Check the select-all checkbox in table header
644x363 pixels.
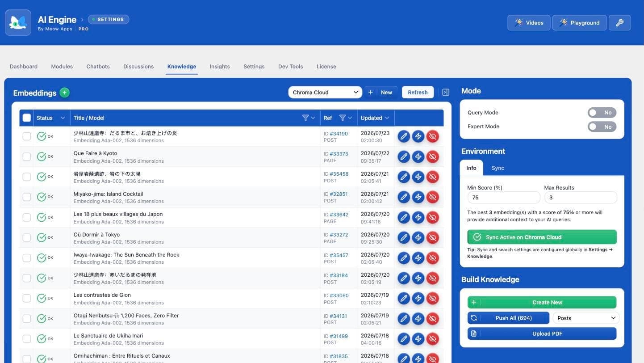[27, 118]
